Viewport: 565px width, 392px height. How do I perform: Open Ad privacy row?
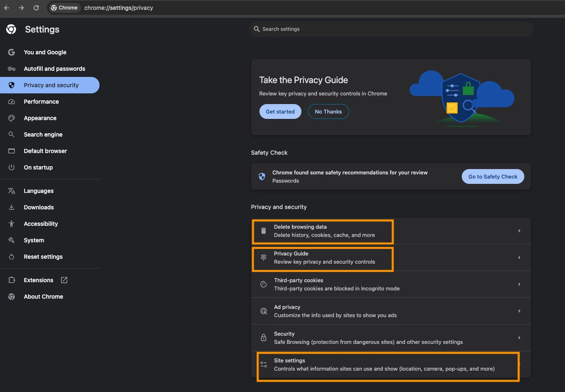391,311
